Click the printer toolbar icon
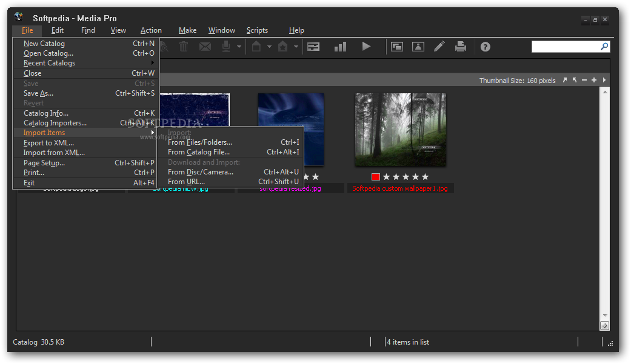Image resolution: width=631 pixels, height=364 pixels. [x=461, y=47]
